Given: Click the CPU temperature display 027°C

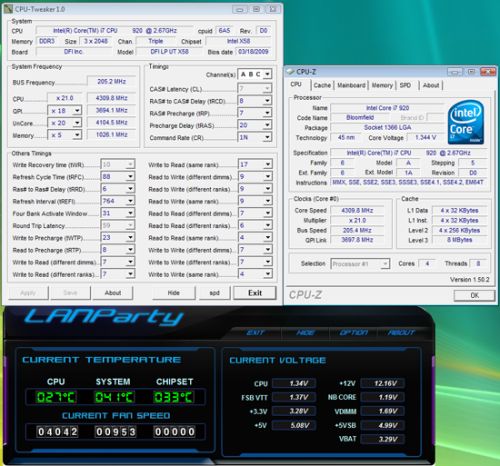Looking at the screenshot, I should point(56,397).
